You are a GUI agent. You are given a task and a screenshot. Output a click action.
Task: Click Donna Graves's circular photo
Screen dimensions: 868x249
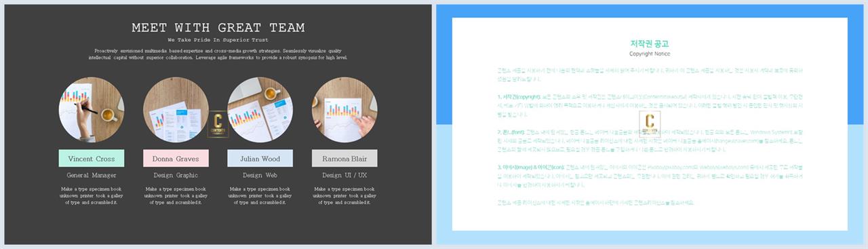[176, 109]
